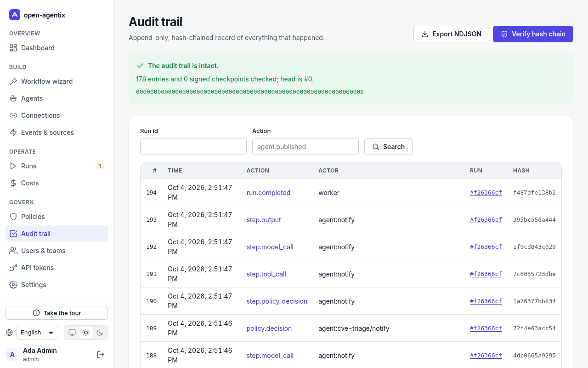Click the globe language icon

point(9,333)
